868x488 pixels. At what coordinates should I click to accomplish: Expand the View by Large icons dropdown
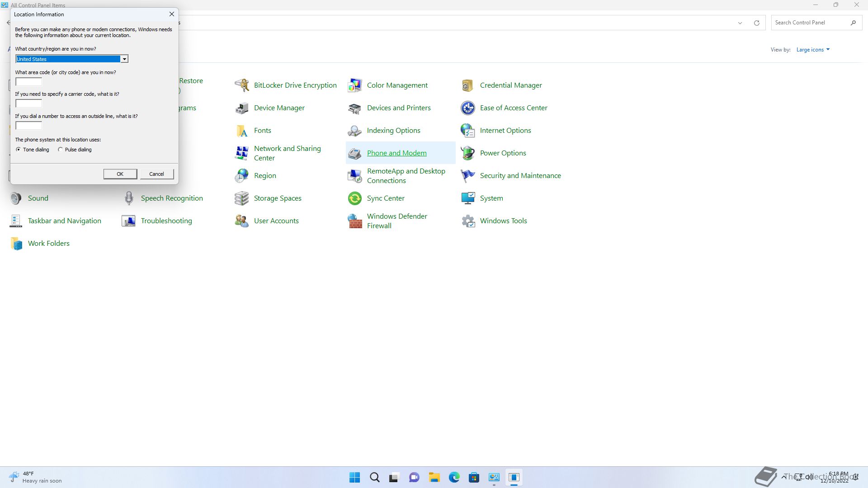pyautogui.click(x=813, y=50)
